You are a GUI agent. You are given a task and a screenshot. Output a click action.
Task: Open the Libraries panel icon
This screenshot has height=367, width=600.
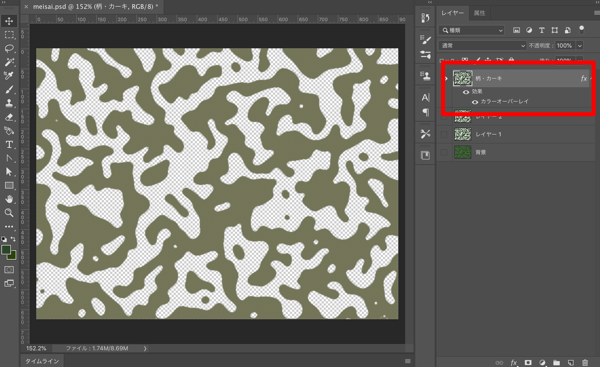tap(425, 155)
